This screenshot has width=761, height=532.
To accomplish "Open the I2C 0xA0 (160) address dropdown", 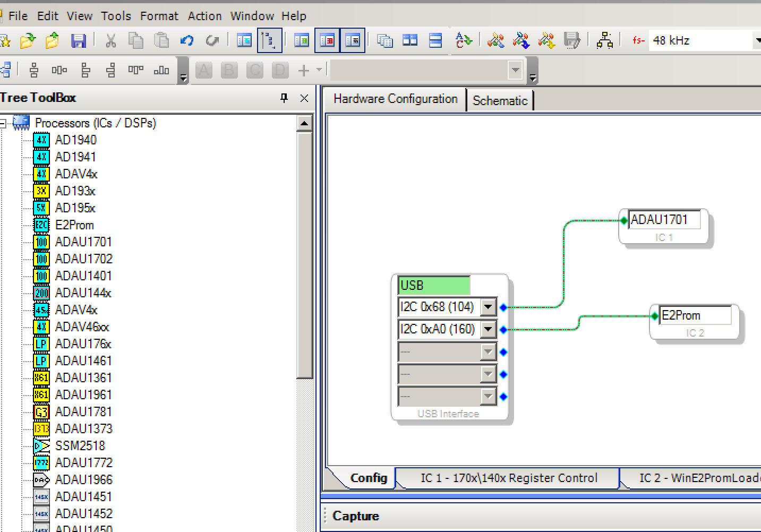I will click(488, 329).
